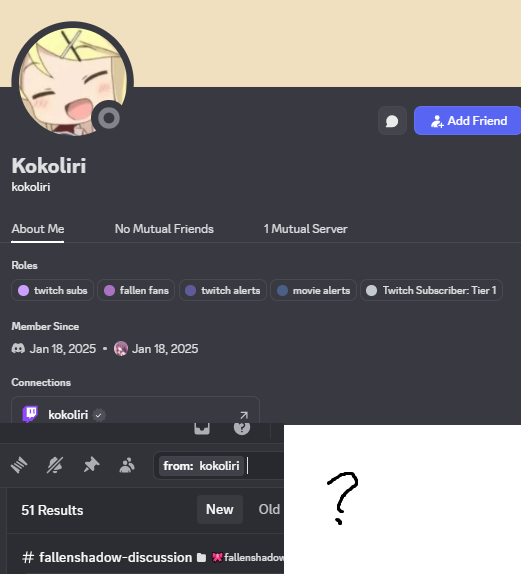The image size is (521, 575).
Task: Open the inbox tray icon
Action: click(202, 428)
